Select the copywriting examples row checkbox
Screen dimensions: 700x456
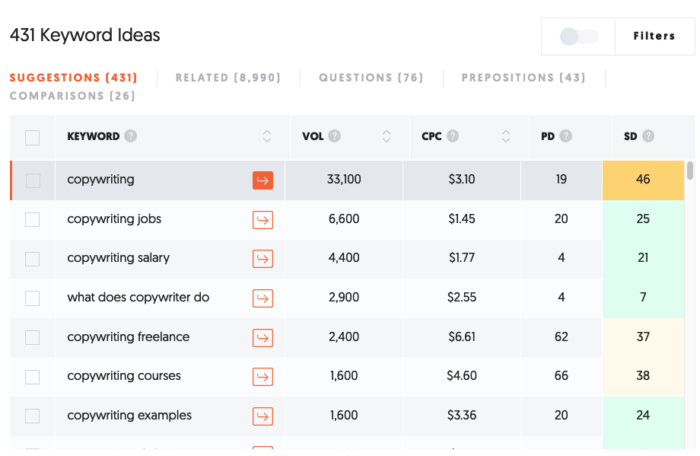pyautogui.click(x=33, y=416)
